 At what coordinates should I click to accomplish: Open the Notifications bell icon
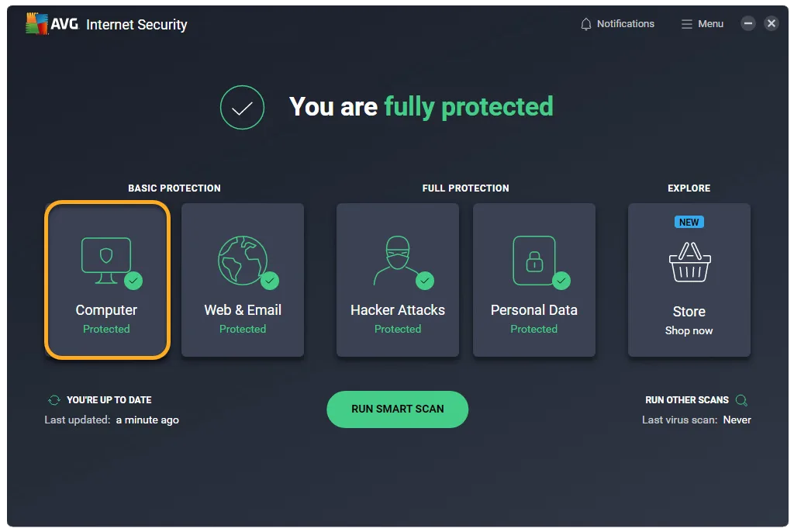click(x=586, y=24)
